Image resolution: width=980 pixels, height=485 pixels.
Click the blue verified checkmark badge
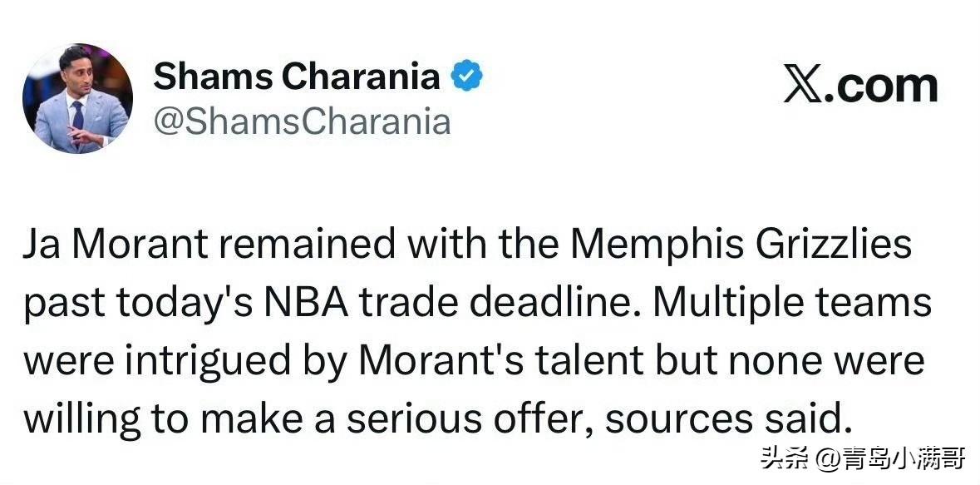tap(467, 76)
